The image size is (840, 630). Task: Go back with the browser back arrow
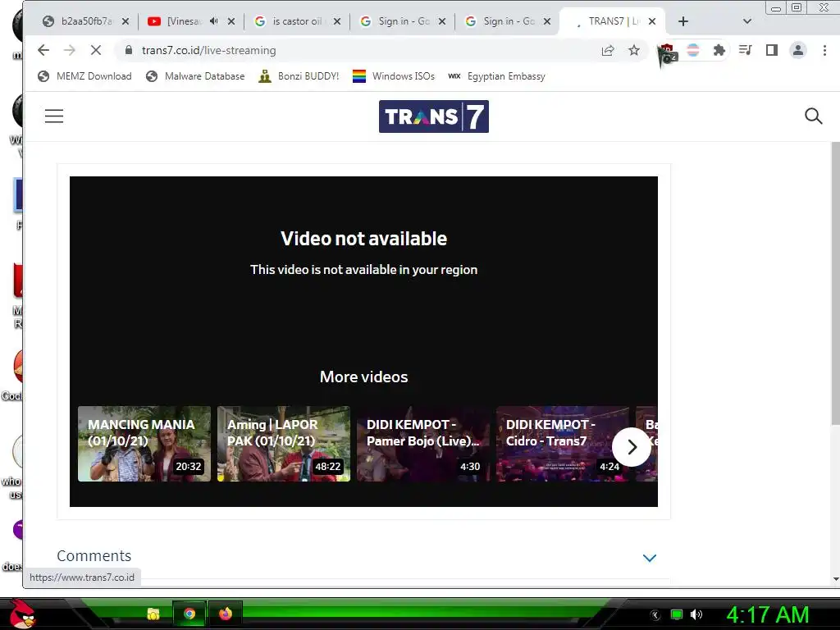(x=43, y=50)
